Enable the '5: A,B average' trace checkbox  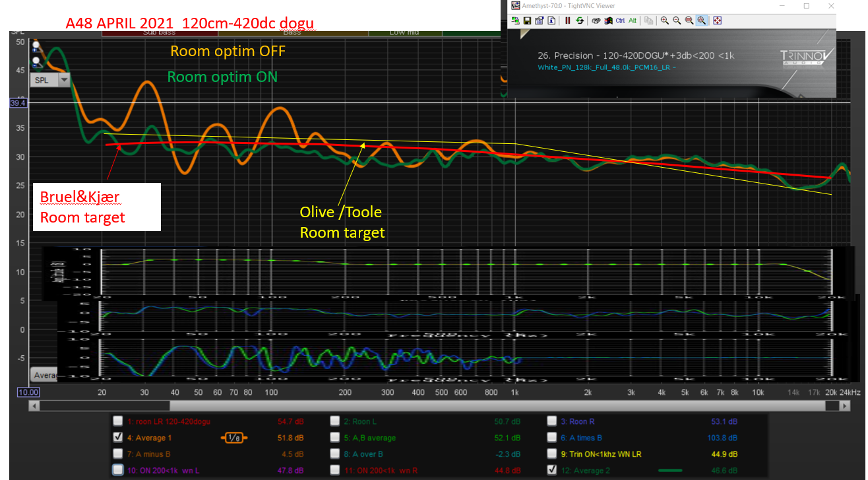click(x=335, y=438)
